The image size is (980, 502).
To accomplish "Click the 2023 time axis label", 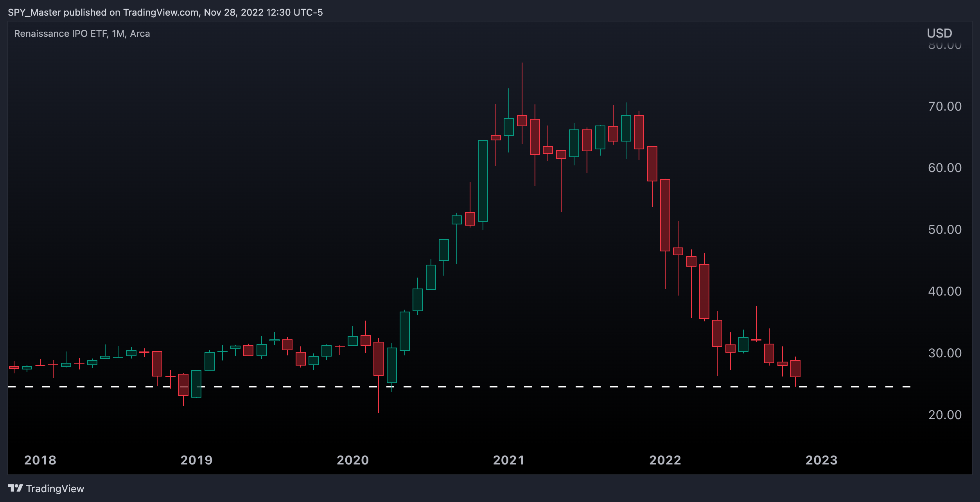I will [822, 460].
